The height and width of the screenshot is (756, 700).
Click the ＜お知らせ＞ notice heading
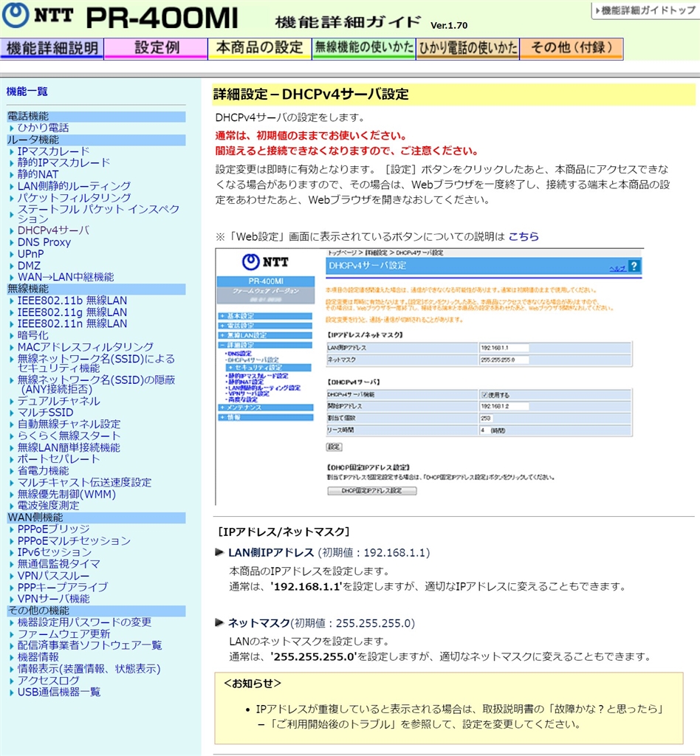253,683
